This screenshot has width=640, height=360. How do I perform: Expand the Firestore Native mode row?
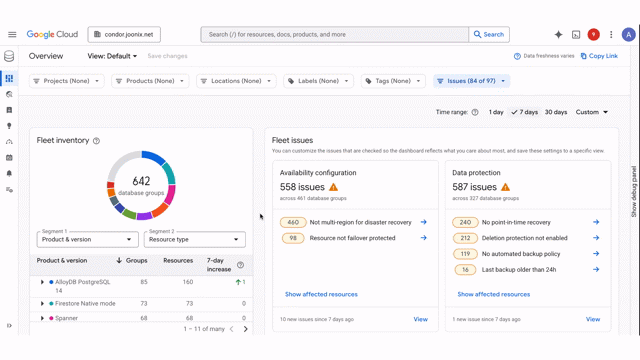(42, 304)
